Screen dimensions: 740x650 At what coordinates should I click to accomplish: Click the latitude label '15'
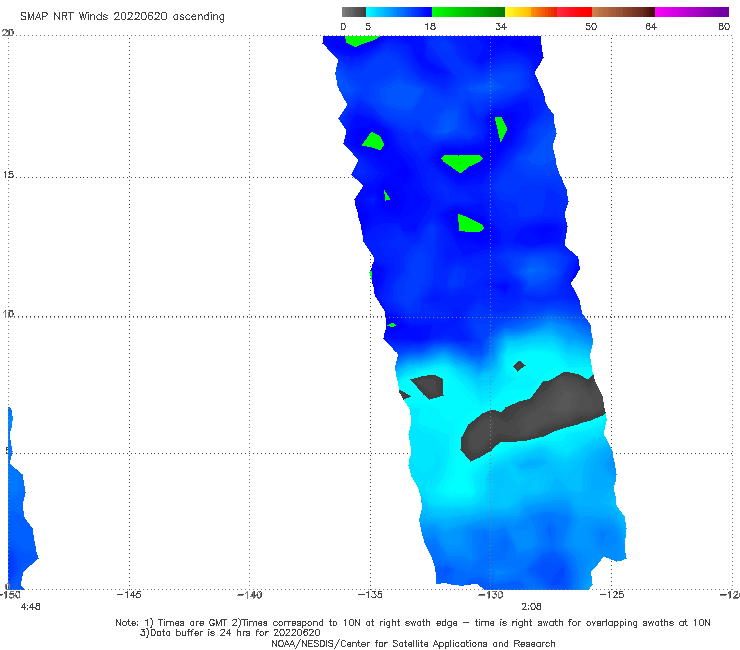8,175
